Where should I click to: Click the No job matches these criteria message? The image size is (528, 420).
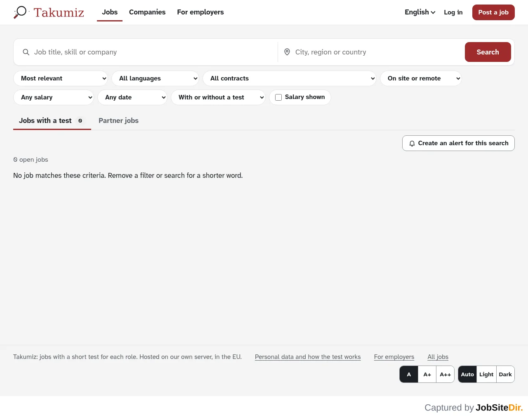(128, 175)
